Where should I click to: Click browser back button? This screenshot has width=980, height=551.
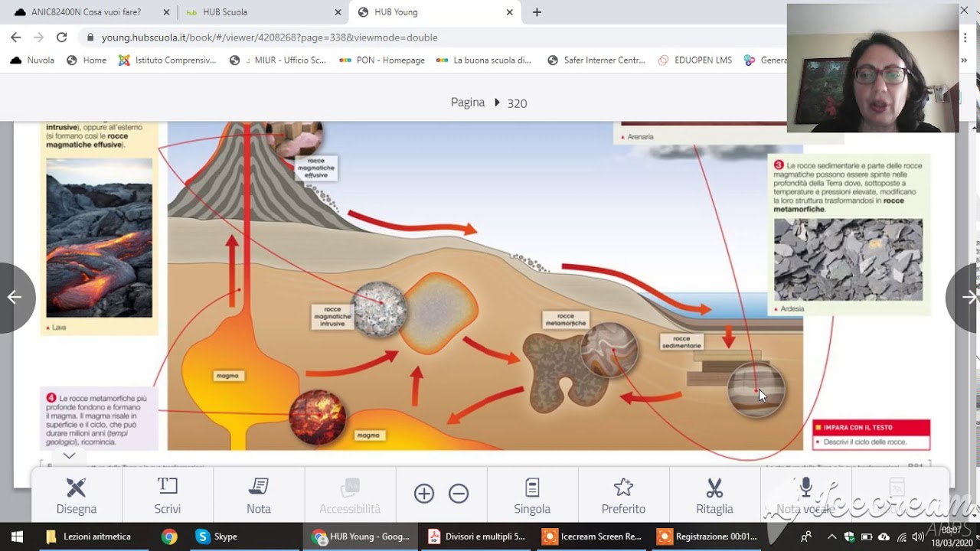(15, 37)
